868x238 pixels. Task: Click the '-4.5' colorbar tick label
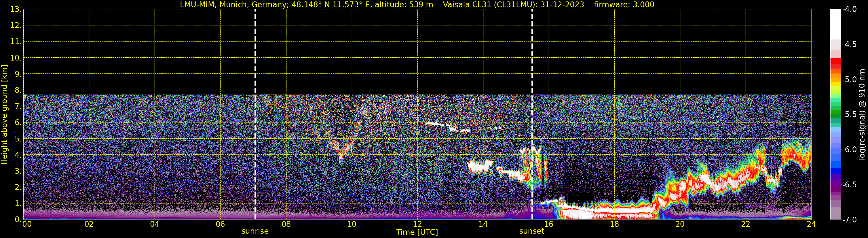click(x=850, y=44)
